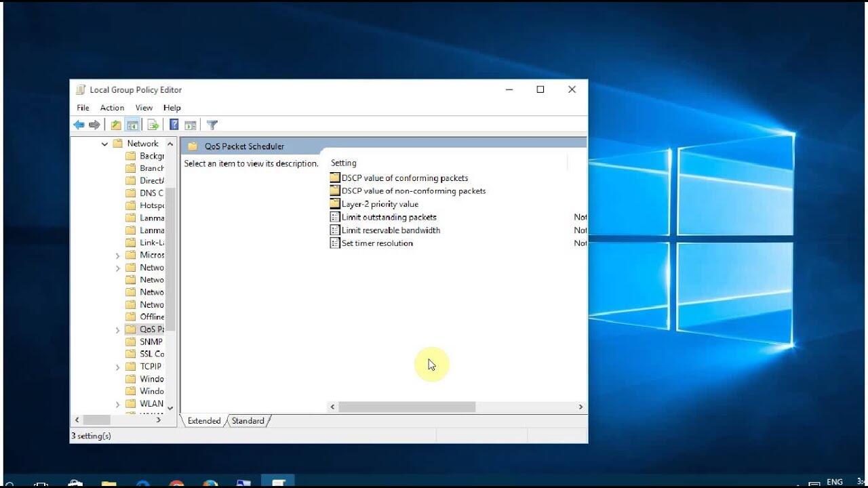The image size is (868, 488).
Task: Click the Back arrow in the toolbar
Action: pyautogui.click(x=79, y=125)
